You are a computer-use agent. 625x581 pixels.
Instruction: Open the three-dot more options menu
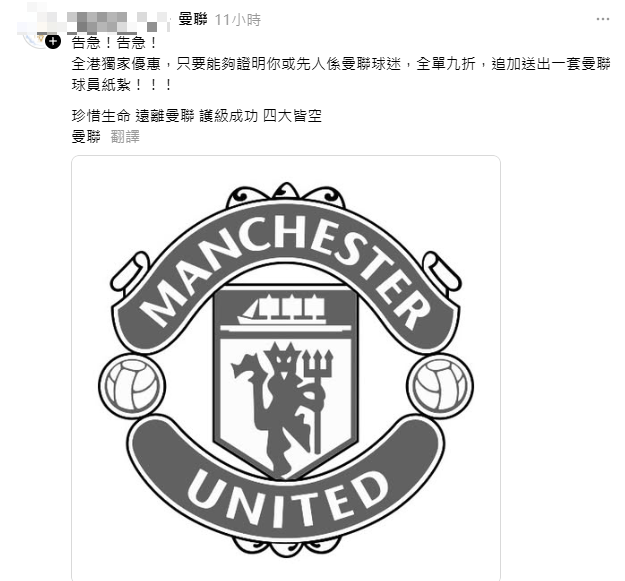(x=603, y=19)
